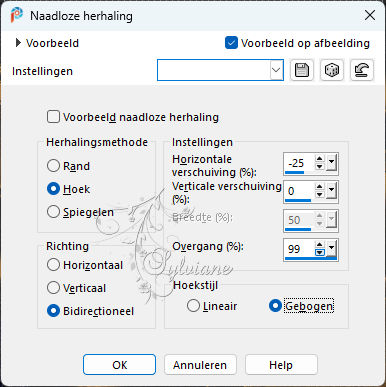Click the reset to default arrow icon
Viewport: 386px width, 387px height.
362,70
